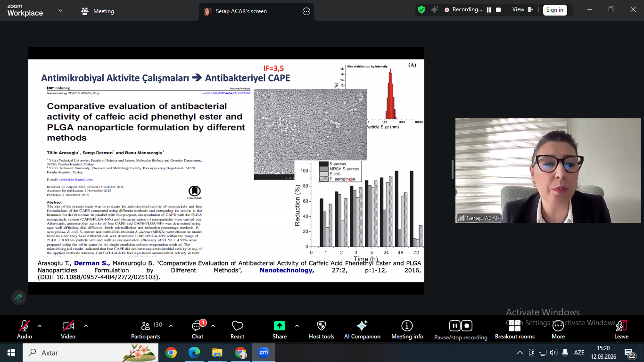Leave the meeting
Viewport: 644px width, 362px height.
pos(621,329)
